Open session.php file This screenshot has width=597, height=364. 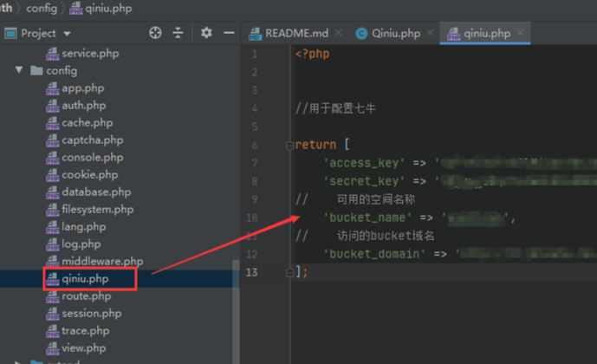click(x=92, y=314)
